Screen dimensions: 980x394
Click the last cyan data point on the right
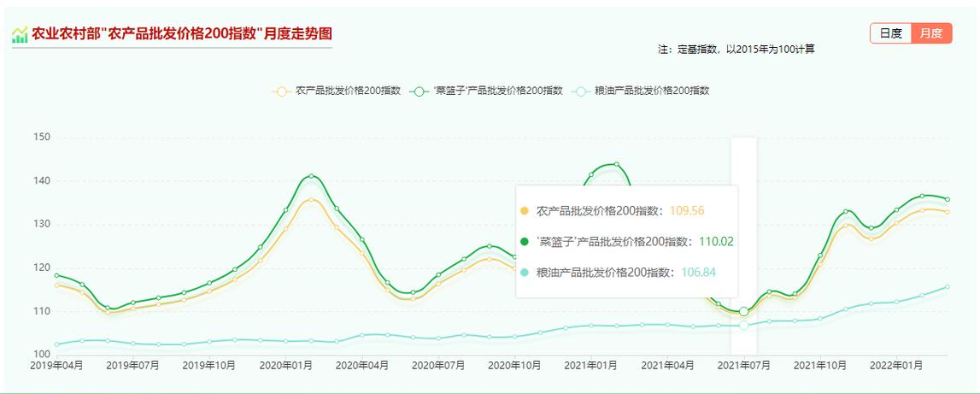click(x=948, y=287)
